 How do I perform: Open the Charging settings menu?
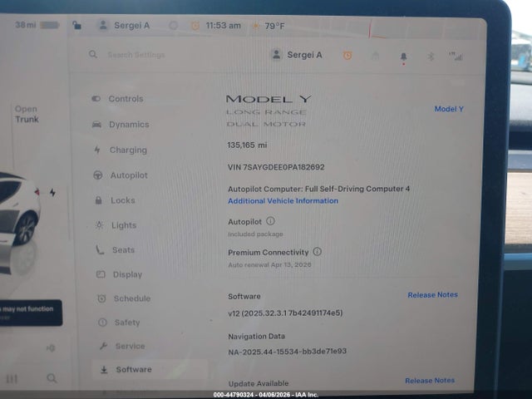(x=121, y=150)
